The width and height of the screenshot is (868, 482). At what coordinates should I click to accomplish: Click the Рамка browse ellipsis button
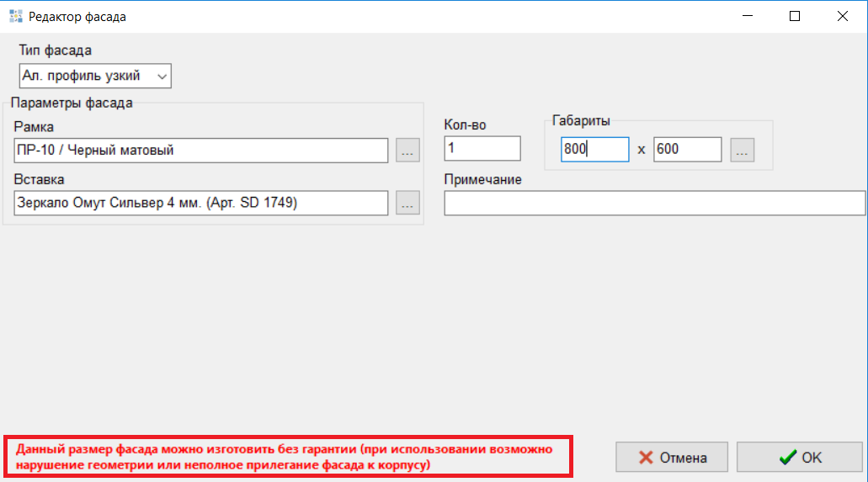coord(407,151)
